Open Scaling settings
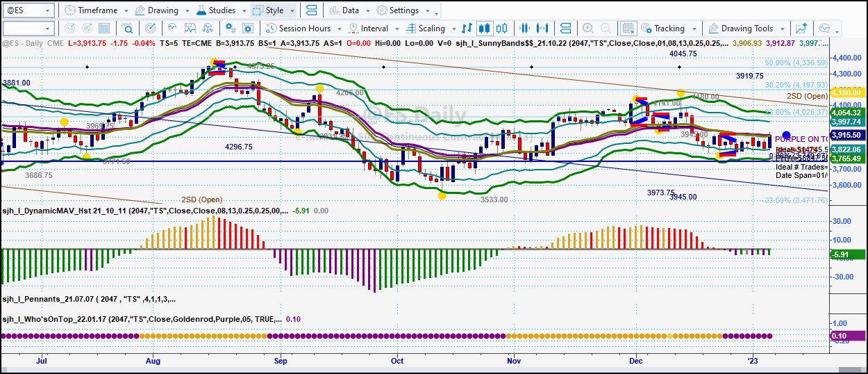Image resolution: width=868 pixels, height=374 pixels. (426, 29)
